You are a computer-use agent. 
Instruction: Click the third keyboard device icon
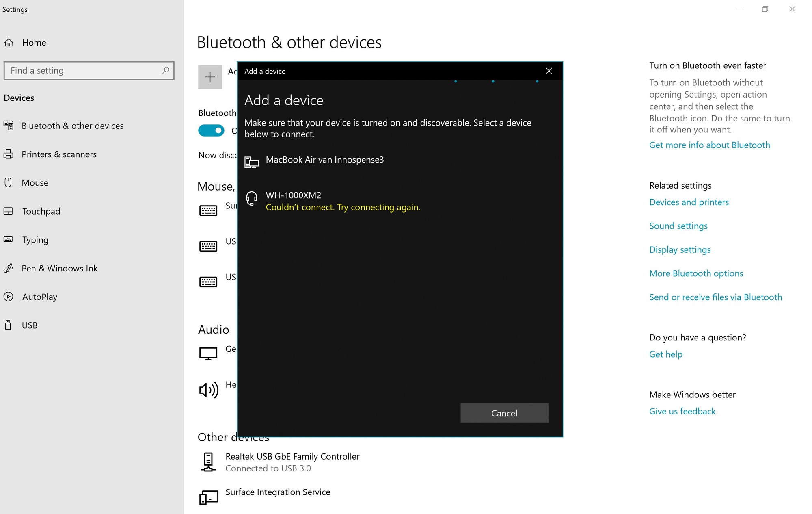tap(208, 282)
